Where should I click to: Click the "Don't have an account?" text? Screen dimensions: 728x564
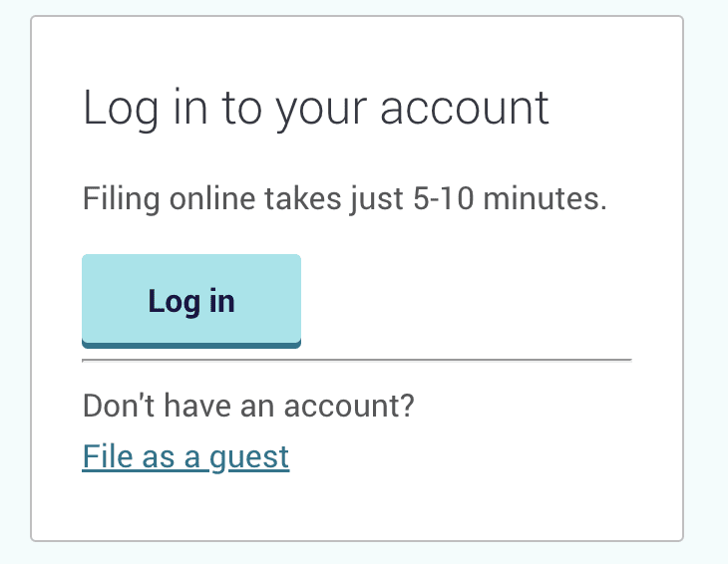[248, 406]
